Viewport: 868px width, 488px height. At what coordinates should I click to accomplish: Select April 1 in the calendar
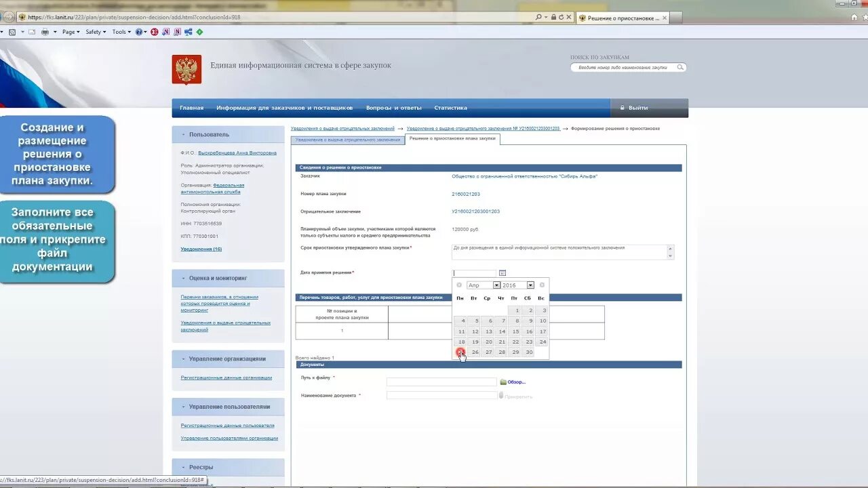(x=515, y=310)
